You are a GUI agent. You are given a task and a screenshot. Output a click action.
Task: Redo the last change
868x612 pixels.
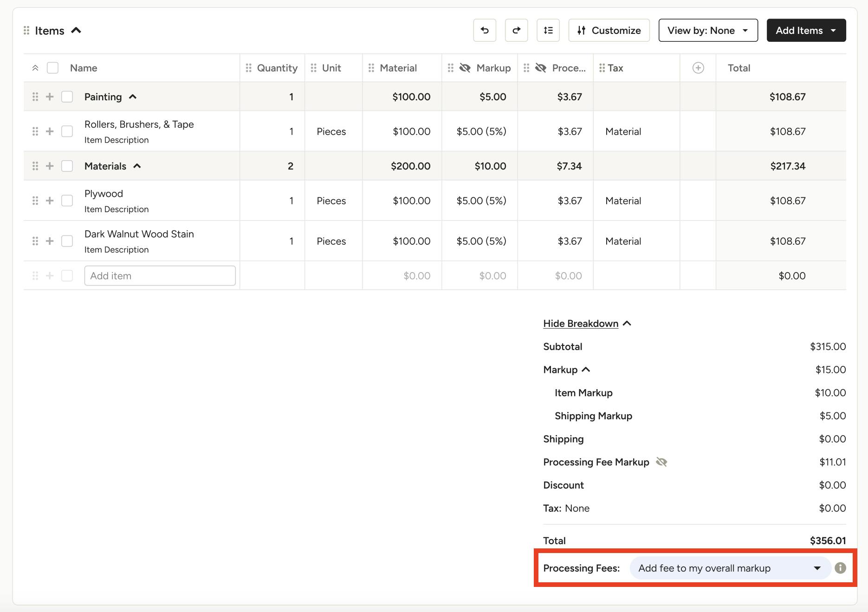point(516,30)
